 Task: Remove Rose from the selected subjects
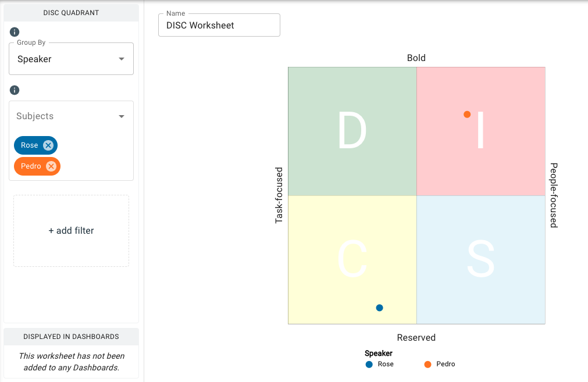pyautogui.click(x=49, y=145)
